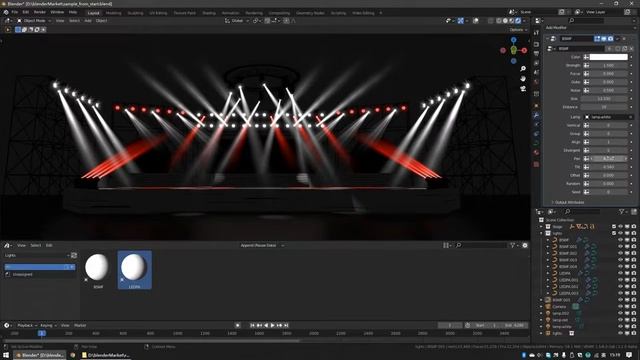Open the Object Mode dropdown
640x360 pixels.
tap(34, 20)
